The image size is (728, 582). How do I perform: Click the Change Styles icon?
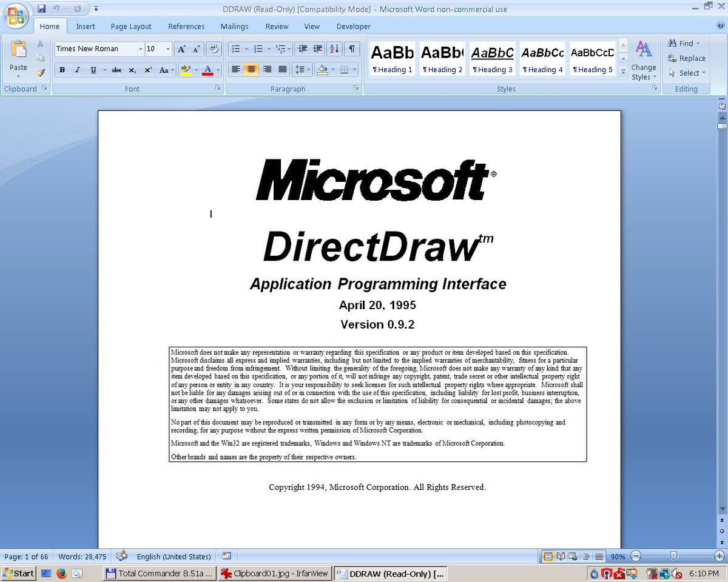[x=643, y=50]
